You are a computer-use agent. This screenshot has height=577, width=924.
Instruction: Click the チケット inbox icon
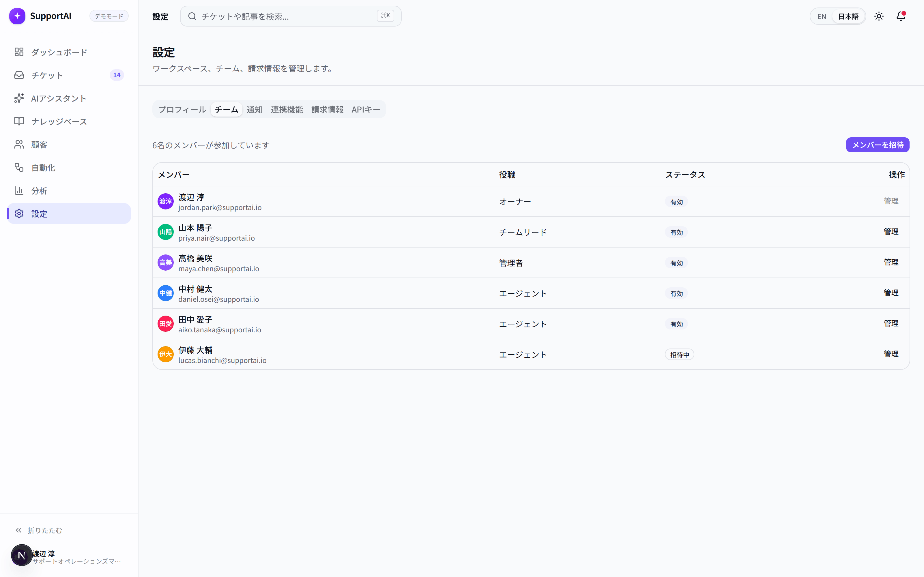(19, 75)
